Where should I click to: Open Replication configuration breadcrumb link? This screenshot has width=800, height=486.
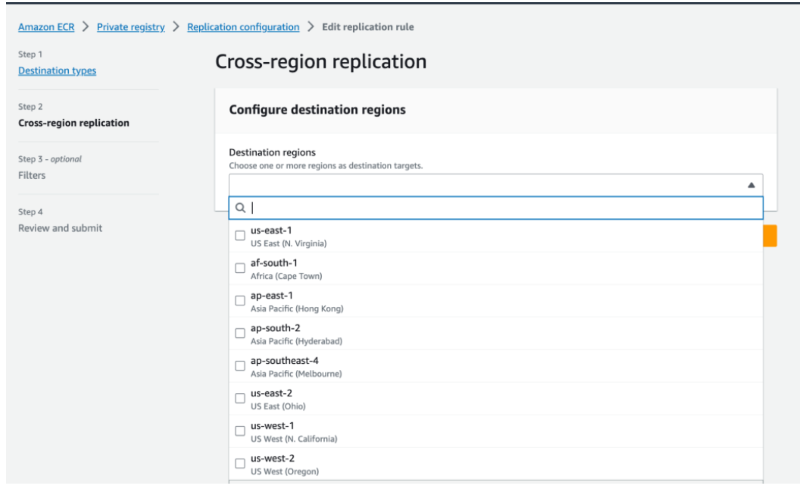[x=243, y=27]
